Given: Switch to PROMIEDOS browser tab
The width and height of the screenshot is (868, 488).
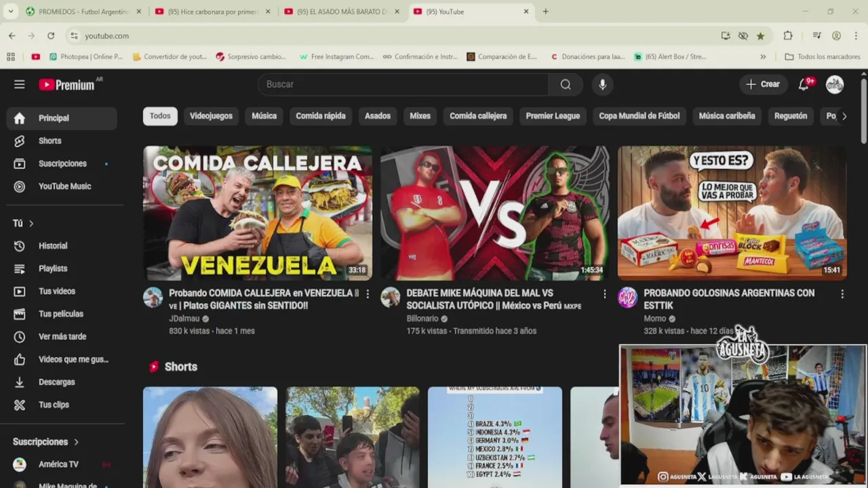Looking at the screenshot, I should [x=83, y=12].
